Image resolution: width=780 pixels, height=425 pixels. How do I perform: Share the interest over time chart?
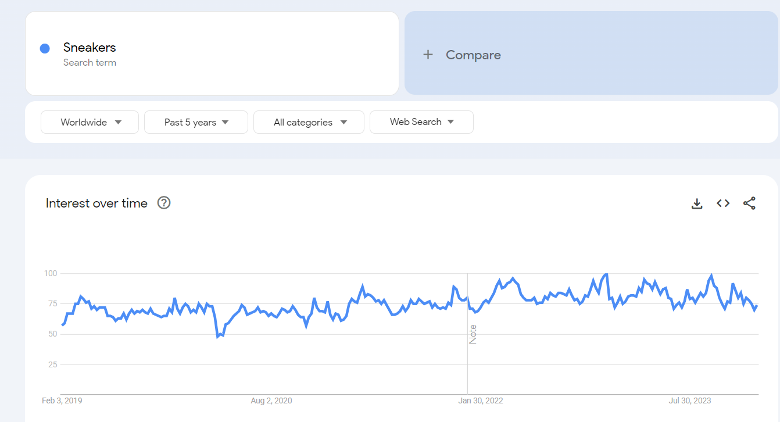point(749,203)
